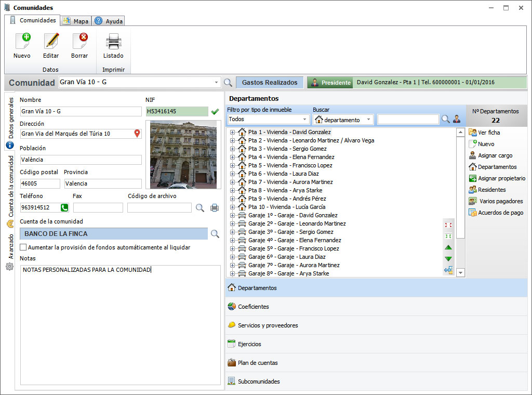
Task: Create a Nuevo department in the side panel
Action: click(x=482, y=144)
